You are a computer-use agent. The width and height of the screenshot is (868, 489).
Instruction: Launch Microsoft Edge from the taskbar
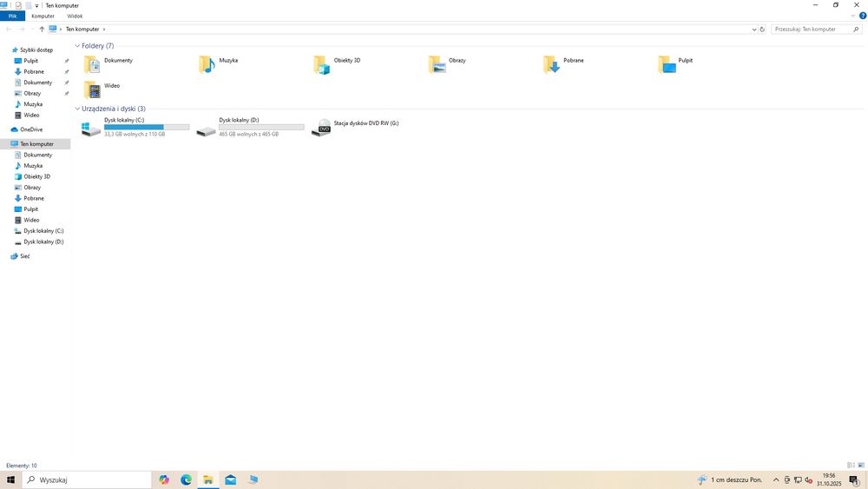(186, 479)
